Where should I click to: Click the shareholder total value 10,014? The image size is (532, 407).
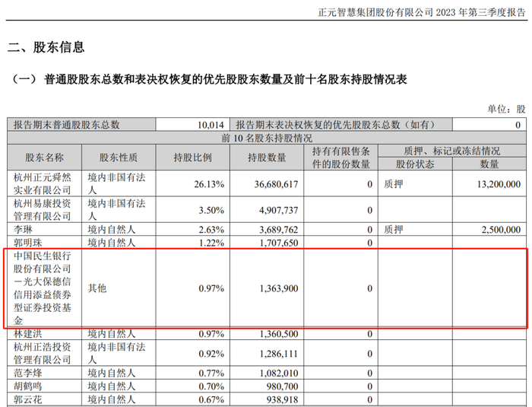[211, 125]
